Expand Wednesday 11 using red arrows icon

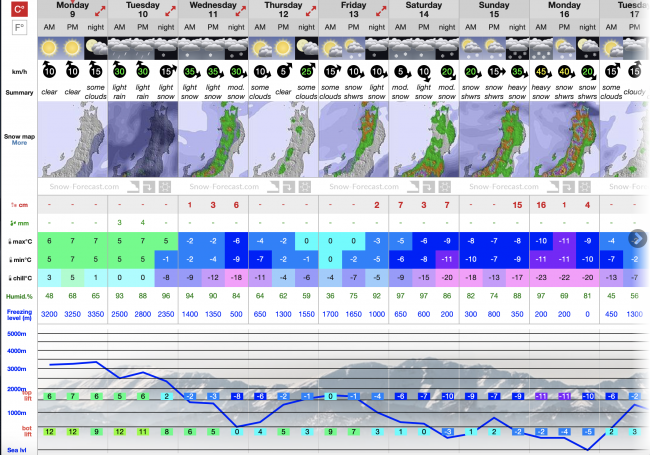pyautogui.click(x=241, y=11)
